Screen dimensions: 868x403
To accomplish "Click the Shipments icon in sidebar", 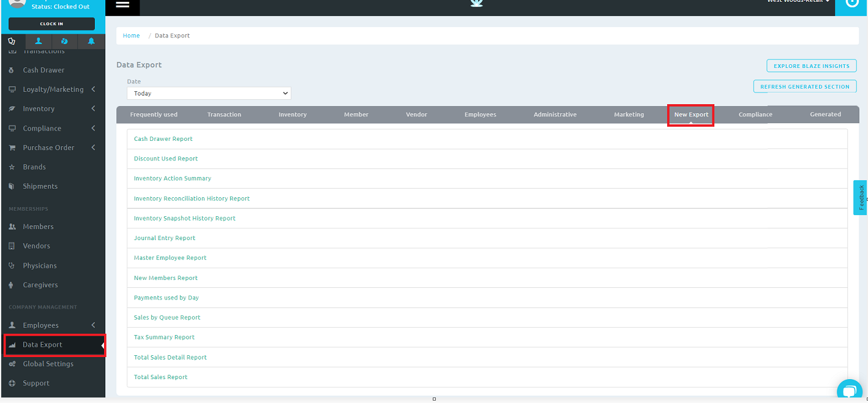I will click(12, 186).
